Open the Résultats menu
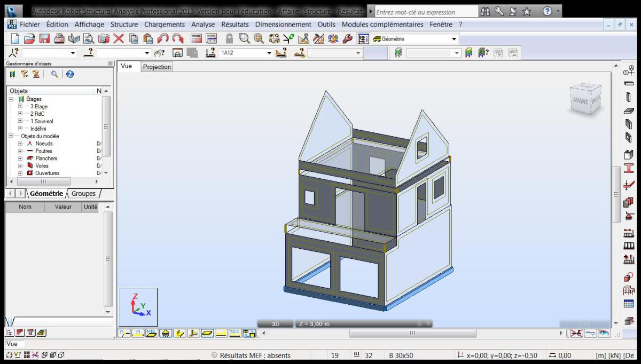Screen dimensions: 641x364 [235, 25]
